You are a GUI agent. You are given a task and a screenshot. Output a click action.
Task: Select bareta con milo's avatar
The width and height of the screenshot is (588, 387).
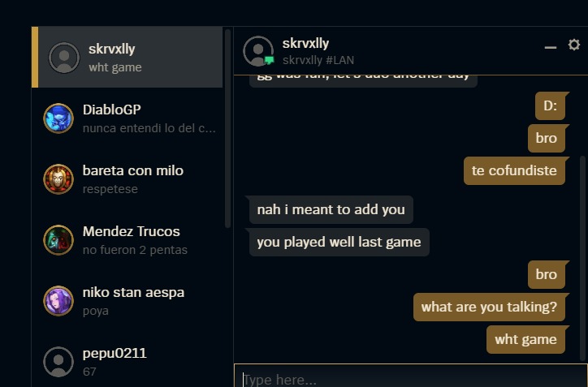pyautogui.click(x=58, y=179)
